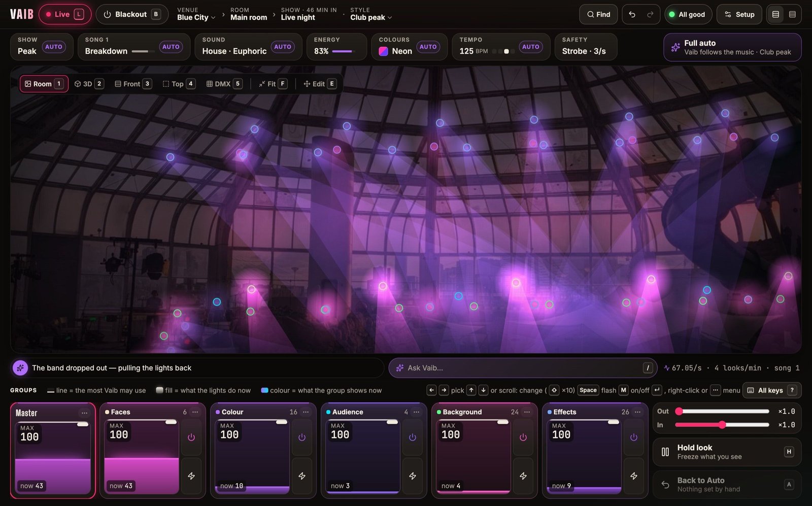Toggle the Audience group power button
Viewport: 812px width, 506px height.
(413, 437)
